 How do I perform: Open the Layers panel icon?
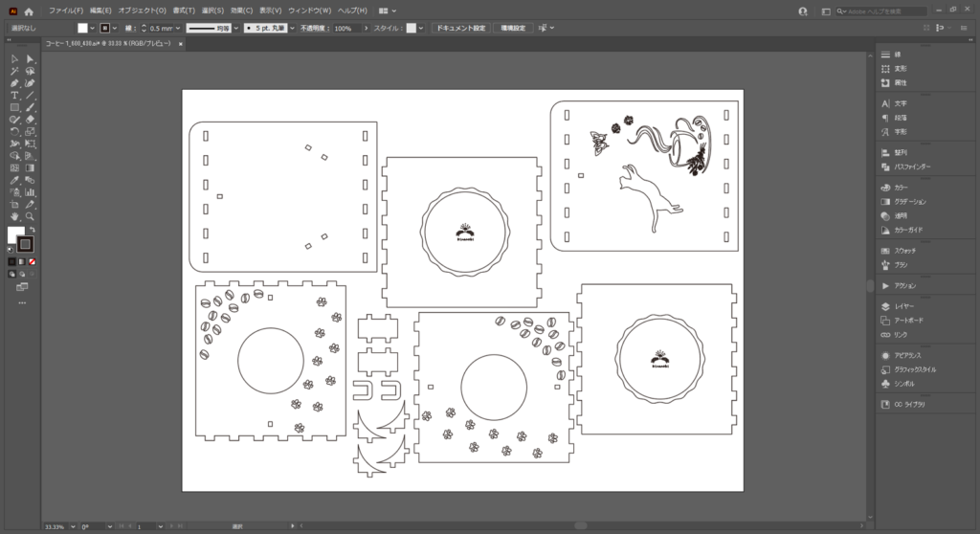coord(885,306)
